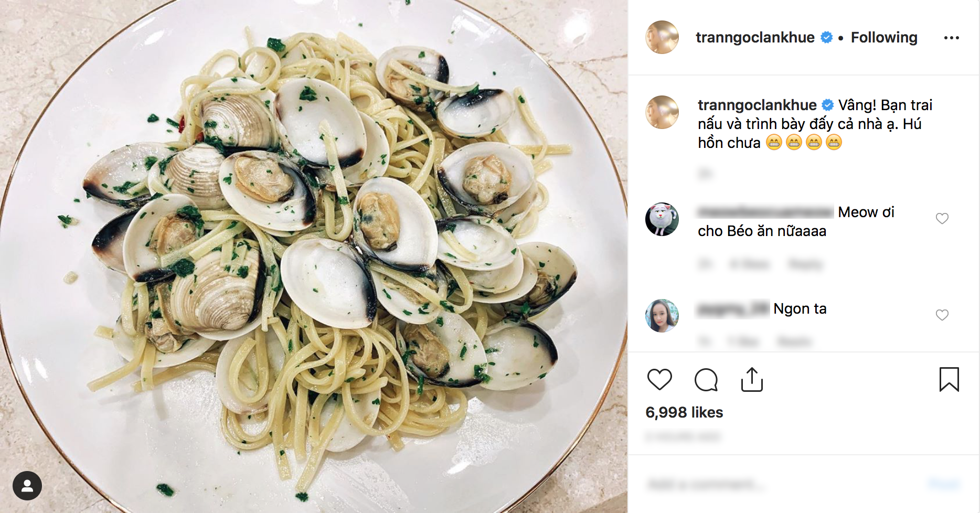Open the comment bubble icon

click(x=706, y=380)
